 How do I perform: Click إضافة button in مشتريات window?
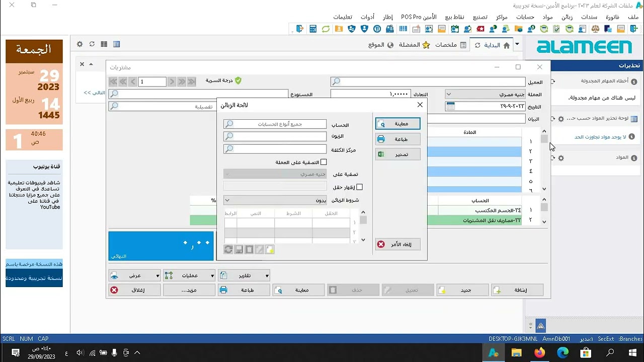click(x=517, y=290)
